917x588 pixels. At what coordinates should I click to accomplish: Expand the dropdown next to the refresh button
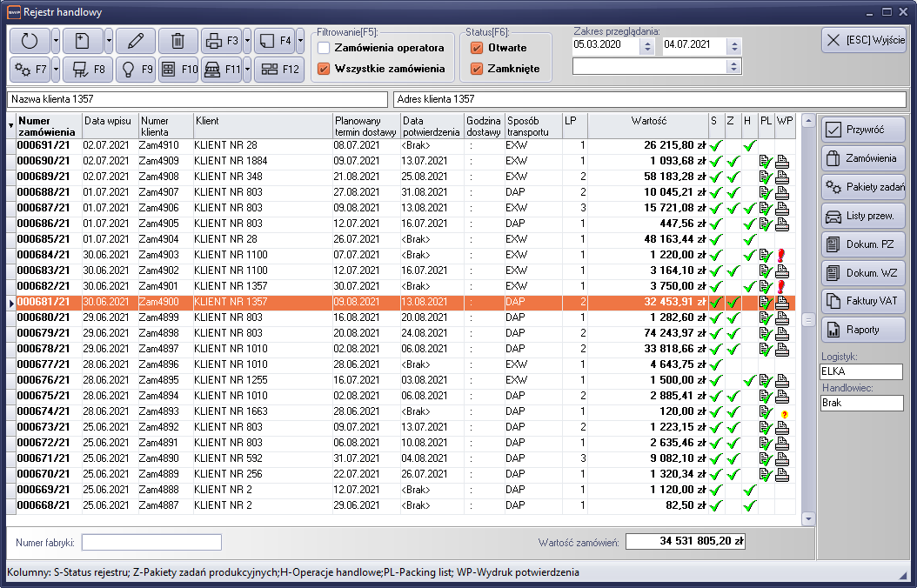[56, 40]
